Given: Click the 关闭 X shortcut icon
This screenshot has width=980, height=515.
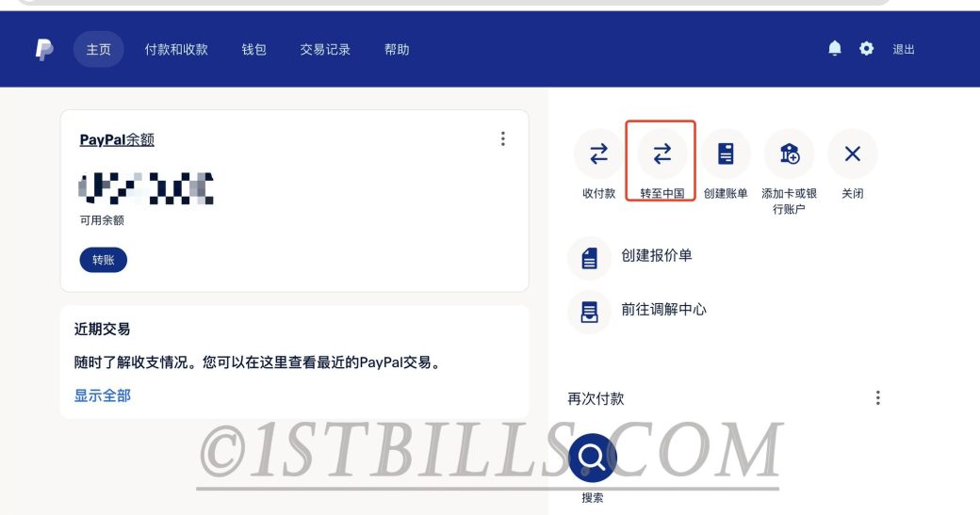Looking at the screenshot, I should [853, 153].
